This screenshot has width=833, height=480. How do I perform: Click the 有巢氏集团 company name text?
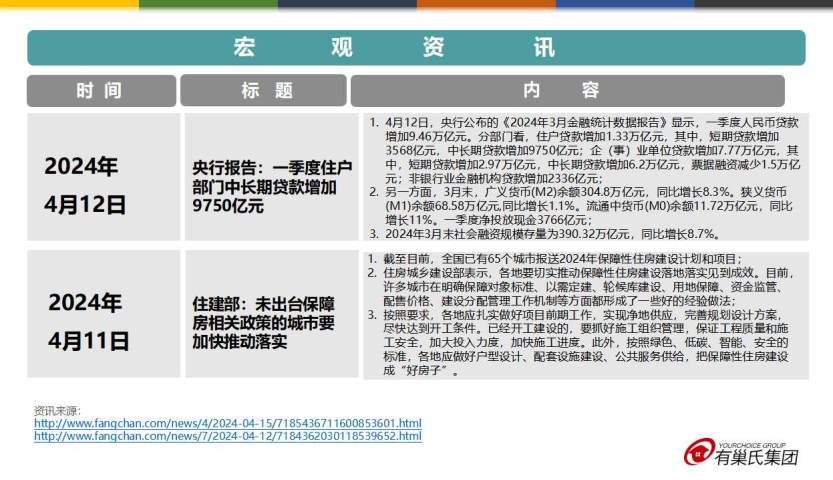(x=756, y=457)
